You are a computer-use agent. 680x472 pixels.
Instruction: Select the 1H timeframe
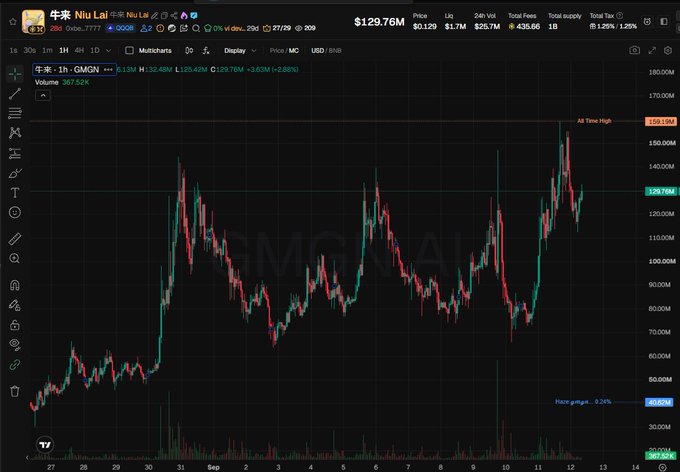[x=64, y=50]
